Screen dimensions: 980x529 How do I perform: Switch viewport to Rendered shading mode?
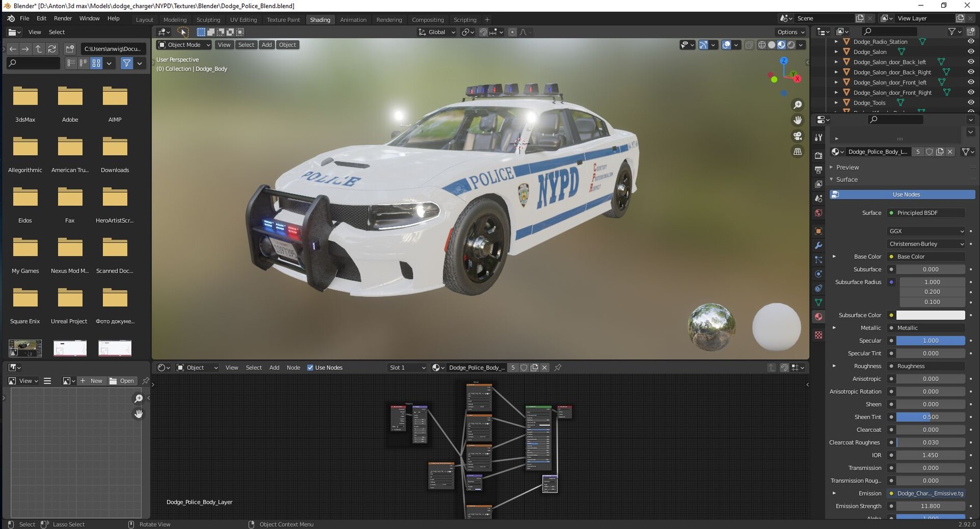[791, 45]
